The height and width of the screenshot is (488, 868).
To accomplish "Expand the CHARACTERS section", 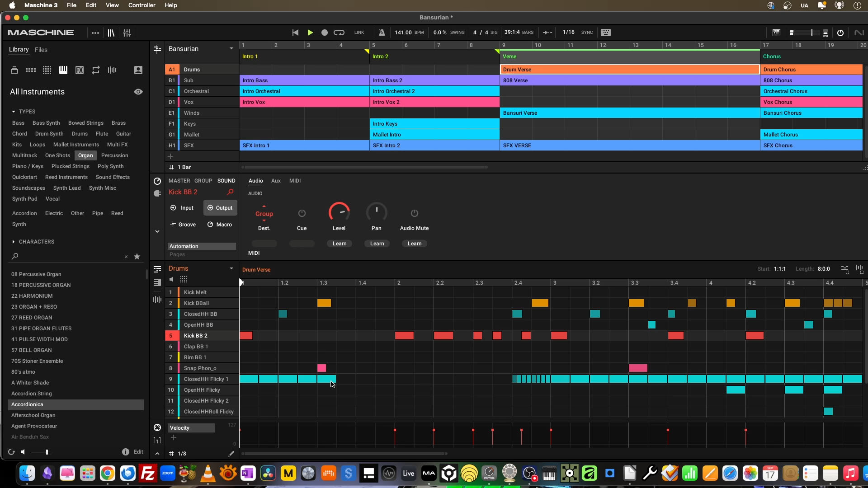I will point(14,242).
